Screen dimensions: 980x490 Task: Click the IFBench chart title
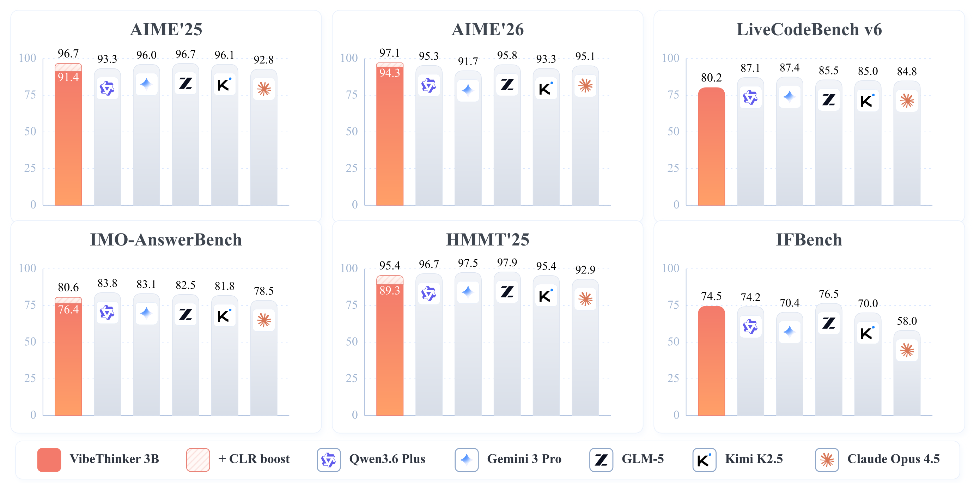tap(809, 240)
